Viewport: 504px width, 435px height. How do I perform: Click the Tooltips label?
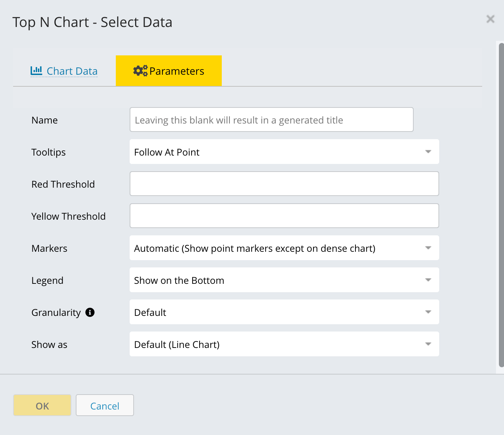coord(48,152)
